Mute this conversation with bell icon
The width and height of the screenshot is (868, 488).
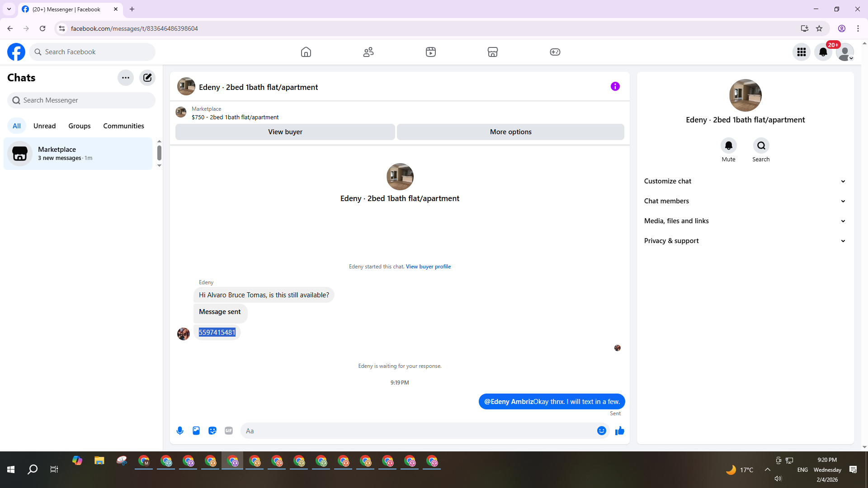(x=728, y=145)
